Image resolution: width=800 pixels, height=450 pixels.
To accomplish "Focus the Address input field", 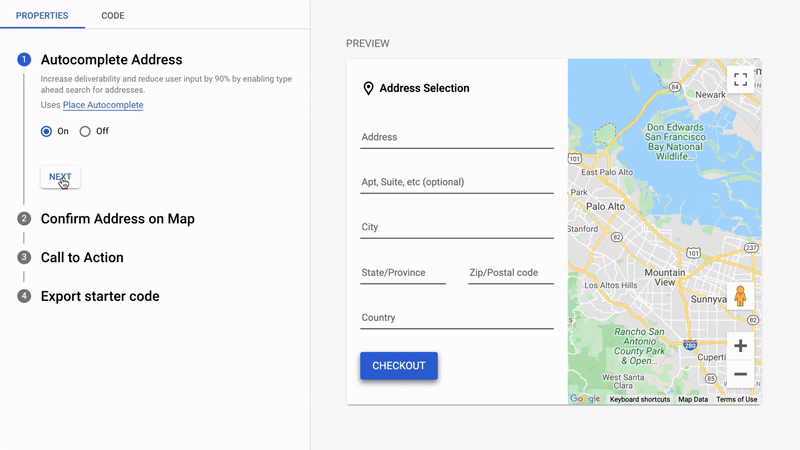I will tap(456, 138).
